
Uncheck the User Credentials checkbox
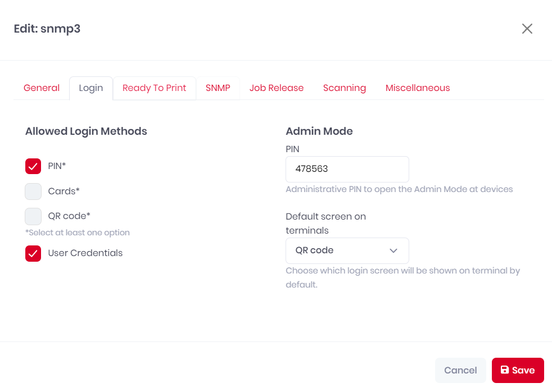pos(33,253)
